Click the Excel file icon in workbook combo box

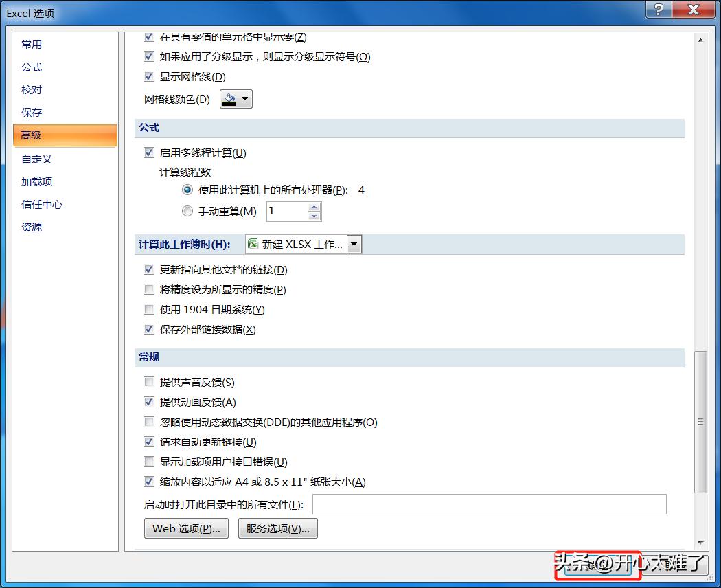click(253, 245)
